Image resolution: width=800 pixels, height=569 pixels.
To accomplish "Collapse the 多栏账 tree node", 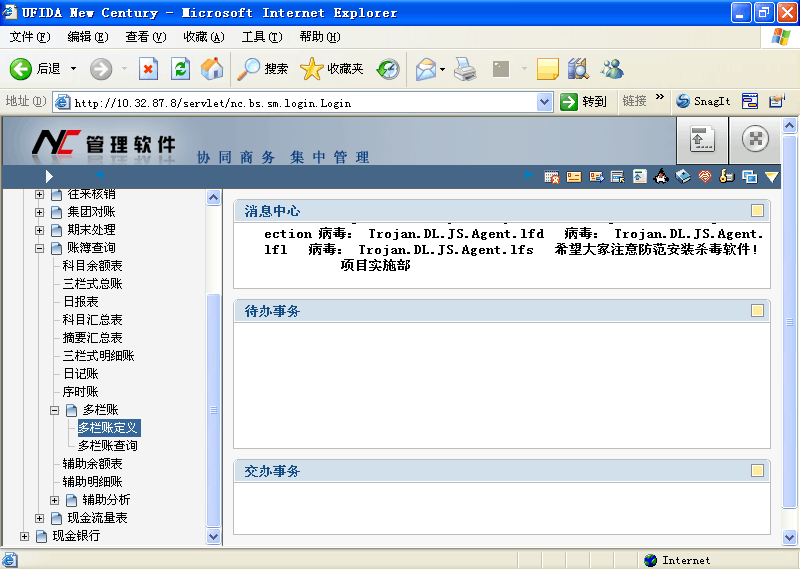I will point(55,410).
